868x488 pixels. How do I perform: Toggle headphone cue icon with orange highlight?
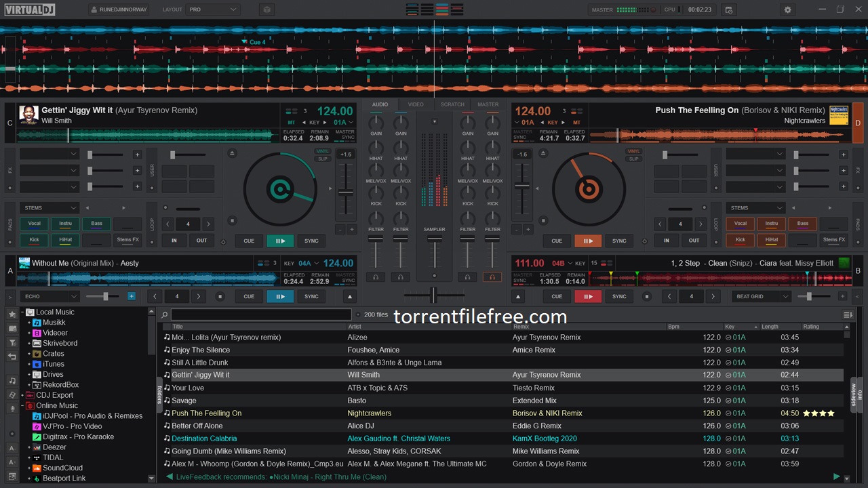(492, 277)
